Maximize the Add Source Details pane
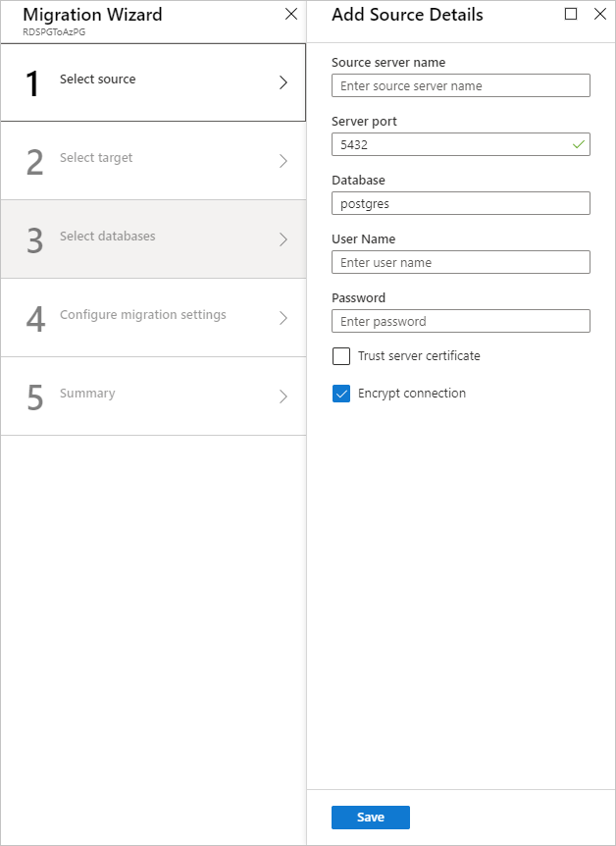 coord(571,15)
